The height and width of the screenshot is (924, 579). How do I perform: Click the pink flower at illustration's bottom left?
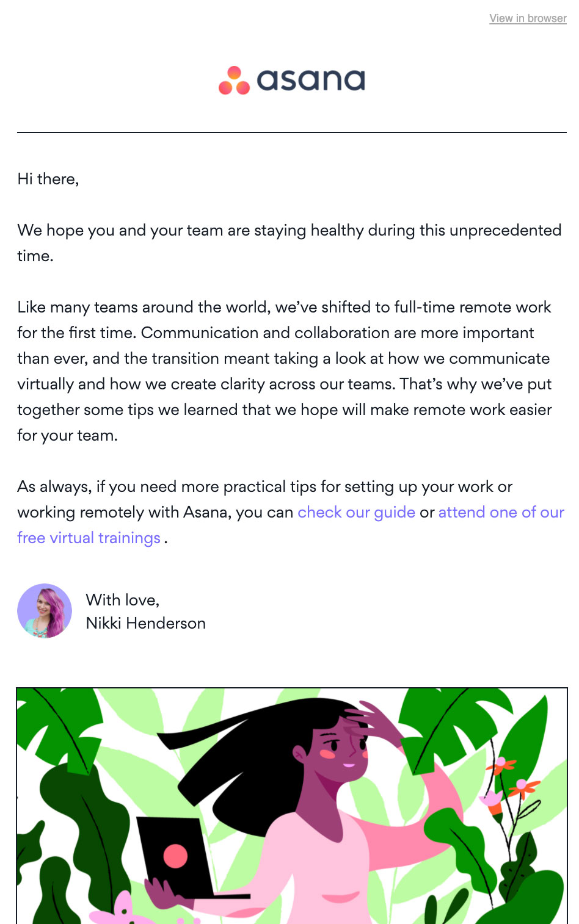coord(119,909)
